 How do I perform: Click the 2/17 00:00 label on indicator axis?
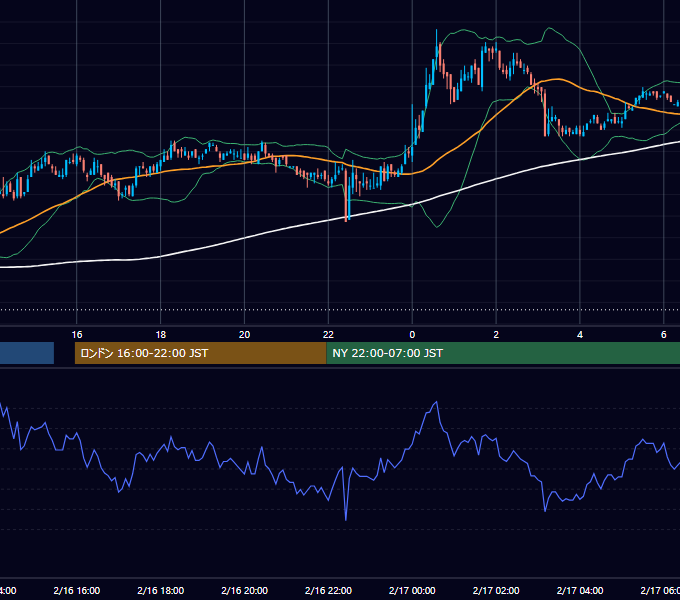point(412,590)
